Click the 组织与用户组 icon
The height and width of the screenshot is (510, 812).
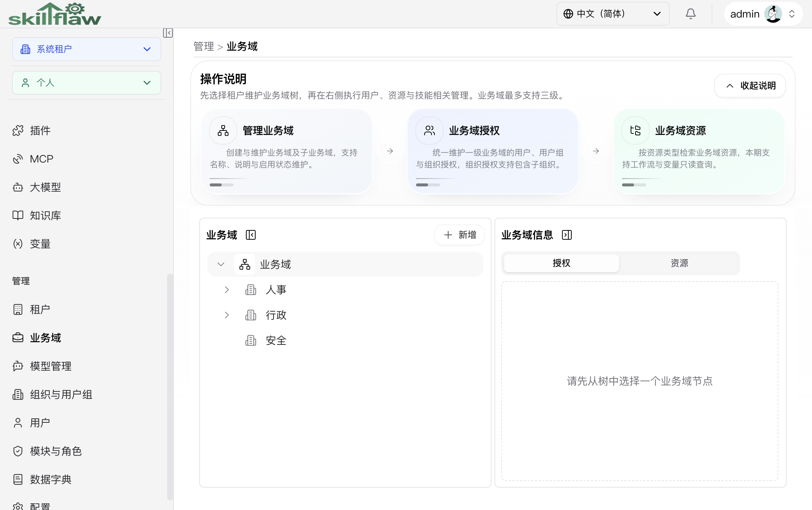pos(18,394)
